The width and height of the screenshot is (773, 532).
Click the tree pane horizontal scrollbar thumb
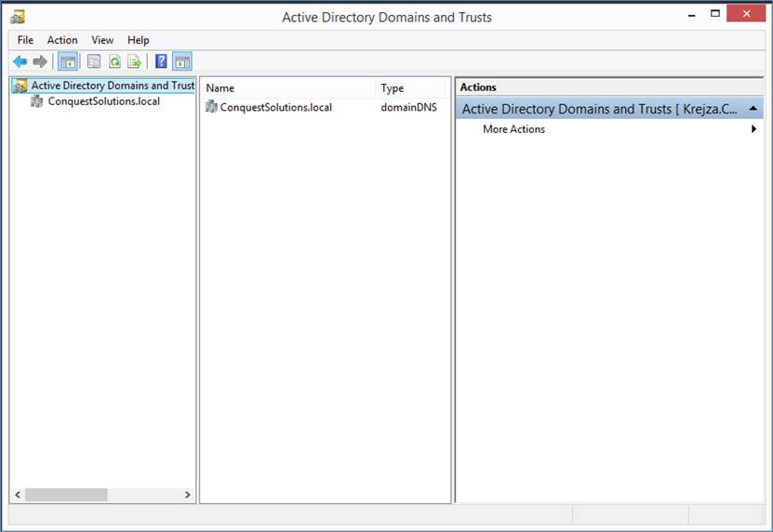66,495
